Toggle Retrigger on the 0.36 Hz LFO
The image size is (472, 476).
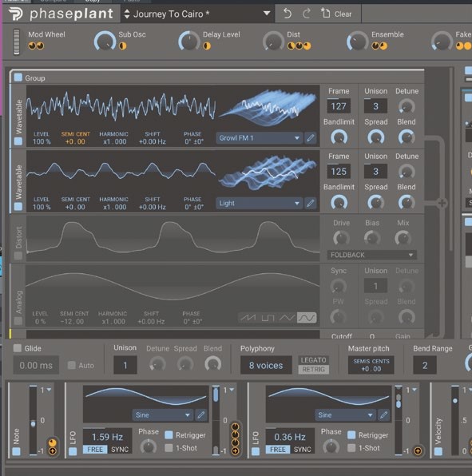point(351,434)
